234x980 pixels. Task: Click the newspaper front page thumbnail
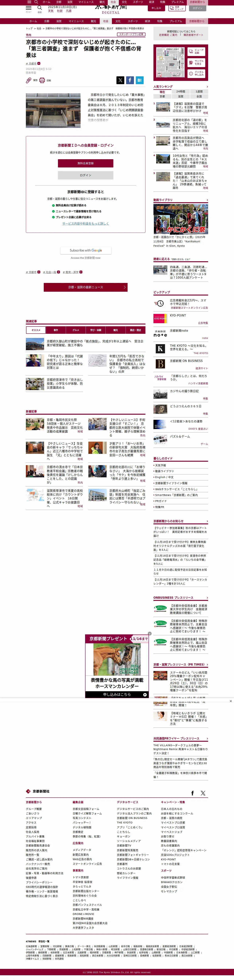(x=170, y=62)
